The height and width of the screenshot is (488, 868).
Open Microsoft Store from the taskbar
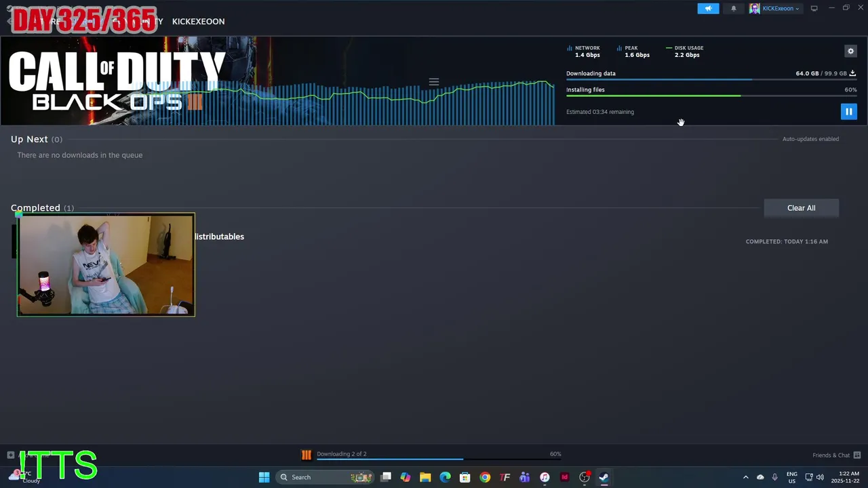[x=465, y=477]
